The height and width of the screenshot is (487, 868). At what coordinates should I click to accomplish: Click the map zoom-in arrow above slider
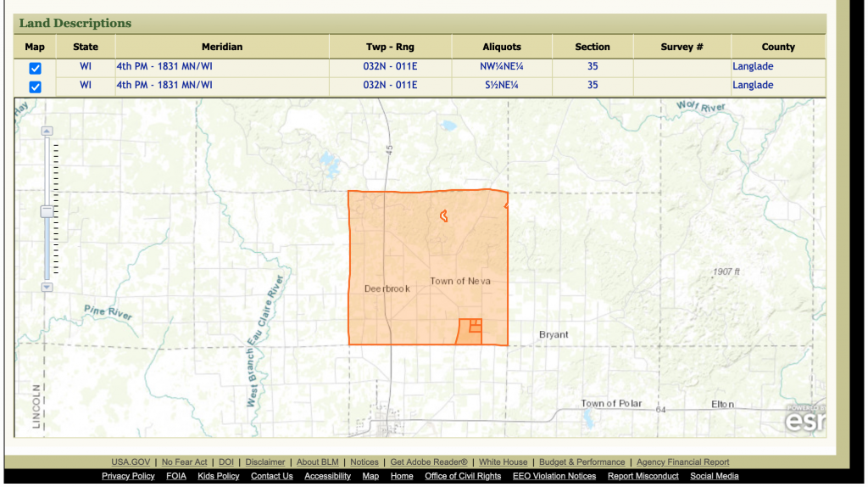47,131
